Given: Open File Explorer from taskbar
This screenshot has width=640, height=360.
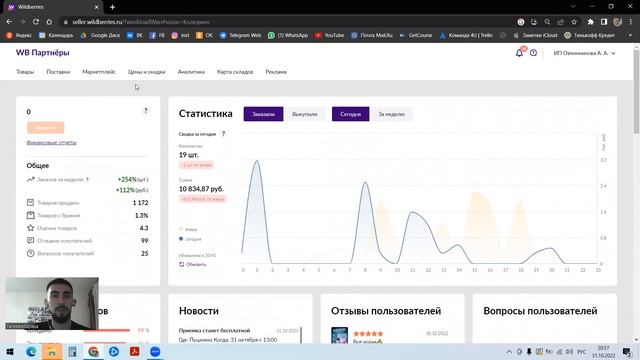Looking at the screenshot, I should click(x=52, y=352).
